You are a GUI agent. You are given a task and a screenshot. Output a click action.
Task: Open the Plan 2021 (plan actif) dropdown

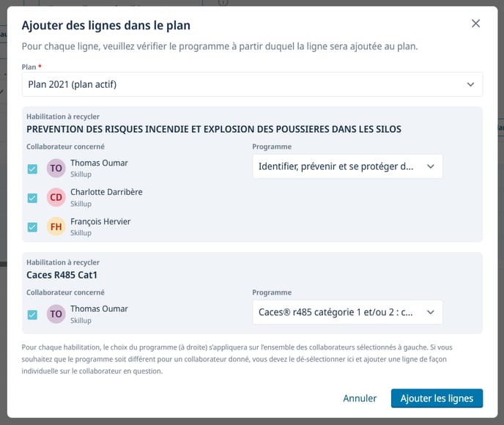click(x=252, y=84)
